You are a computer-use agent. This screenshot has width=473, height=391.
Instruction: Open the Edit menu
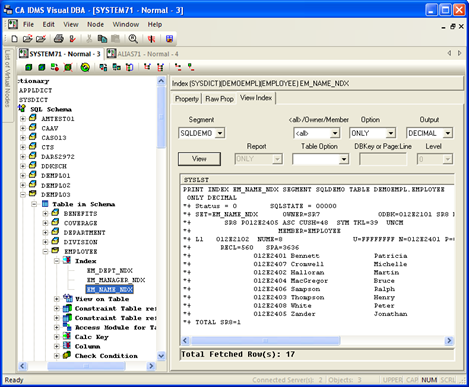pyautogui.click(x=48, y=25)
